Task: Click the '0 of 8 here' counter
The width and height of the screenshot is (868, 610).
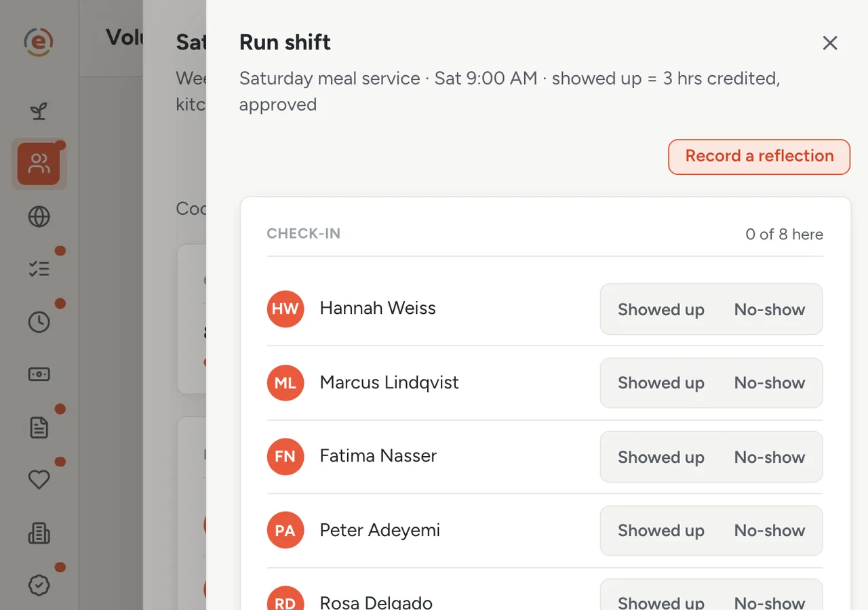Action: click(784, 235)
